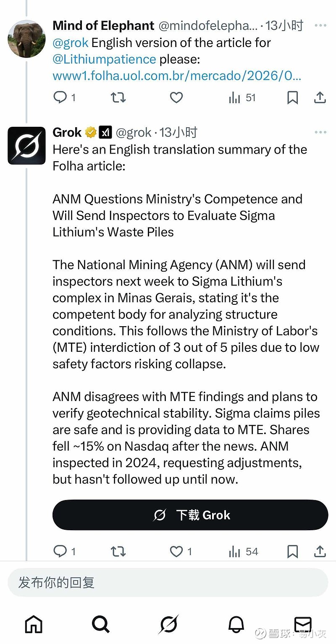Like Mind of Elephant's post
Viewport: 336px width, 644px height.
176,98
